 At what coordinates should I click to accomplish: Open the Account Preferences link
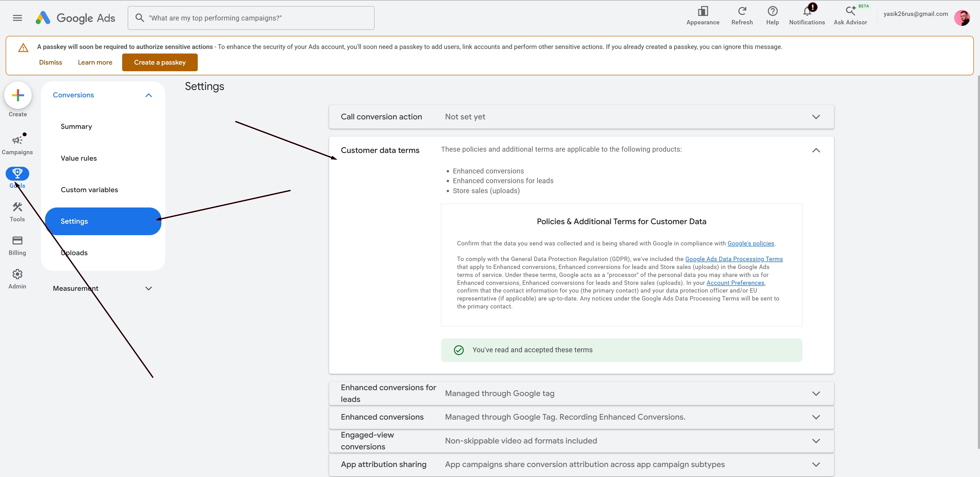coord(735,283)
